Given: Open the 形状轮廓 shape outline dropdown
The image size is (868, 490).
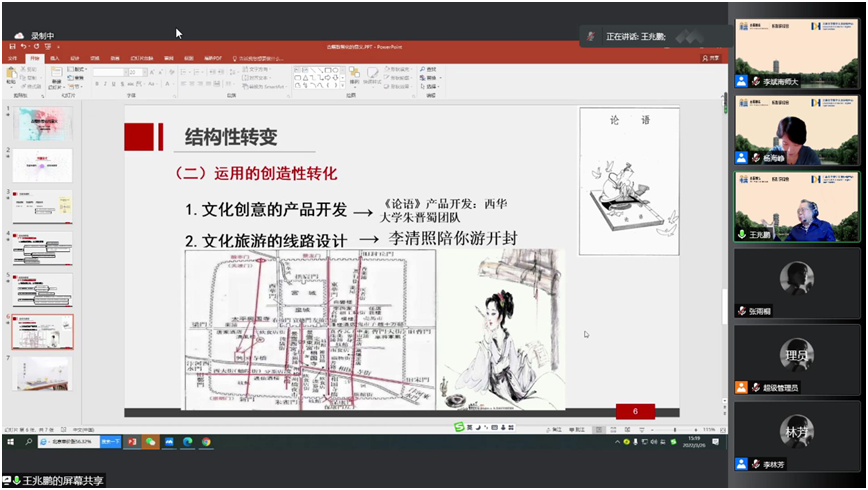Looking at the screenshot, I should (397, 78).
